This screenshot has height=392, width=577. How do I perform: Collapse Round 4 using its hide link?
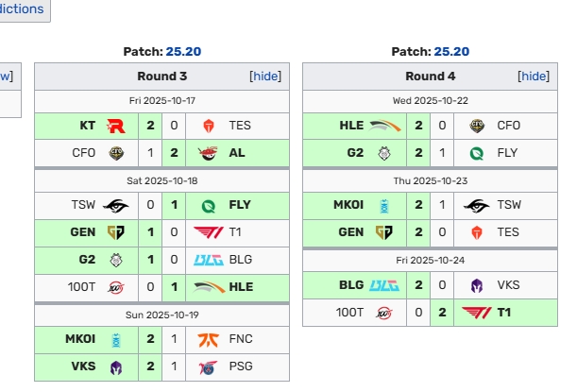(533, 77)
